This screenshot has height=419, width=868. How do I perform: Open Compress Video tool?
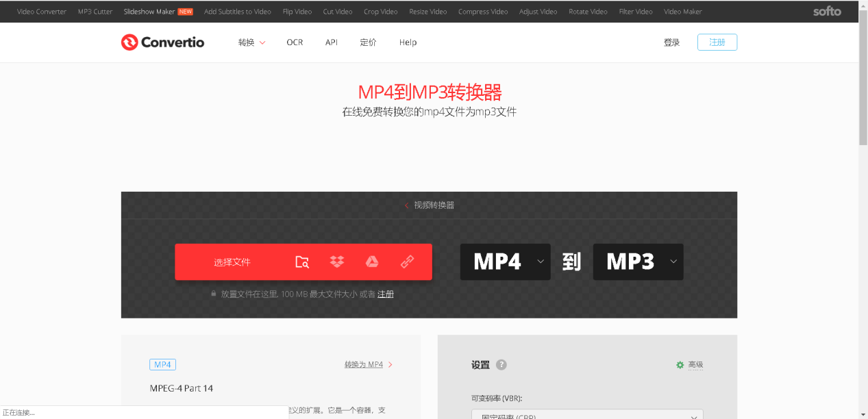[483, 12]
